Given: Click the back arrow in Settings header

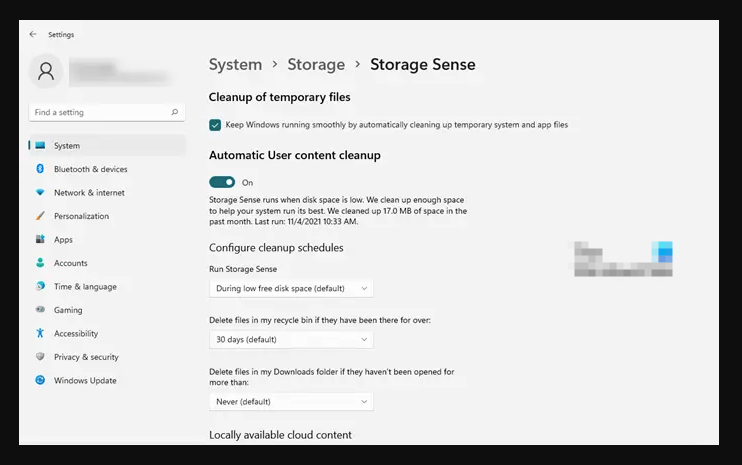Looking at the screenshot, I should point(33,34).
